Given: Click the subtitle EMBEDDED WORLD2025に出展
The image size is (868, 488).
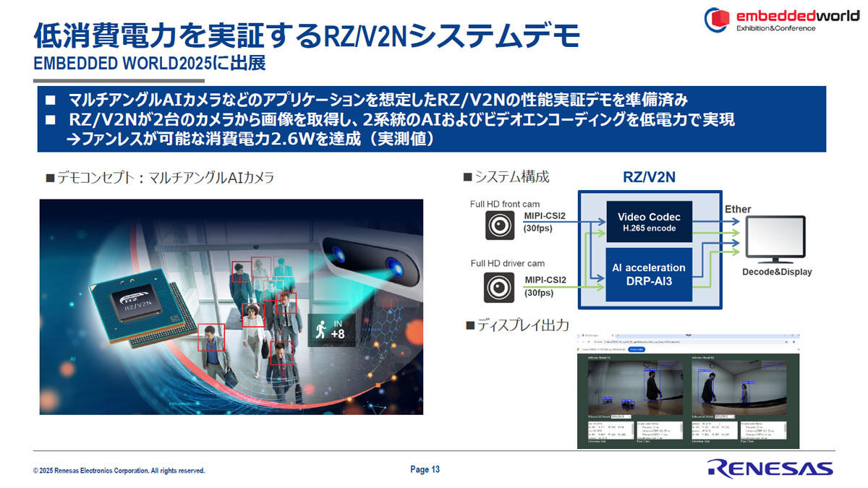Looking at the screenshot, I should coord(150,64).
